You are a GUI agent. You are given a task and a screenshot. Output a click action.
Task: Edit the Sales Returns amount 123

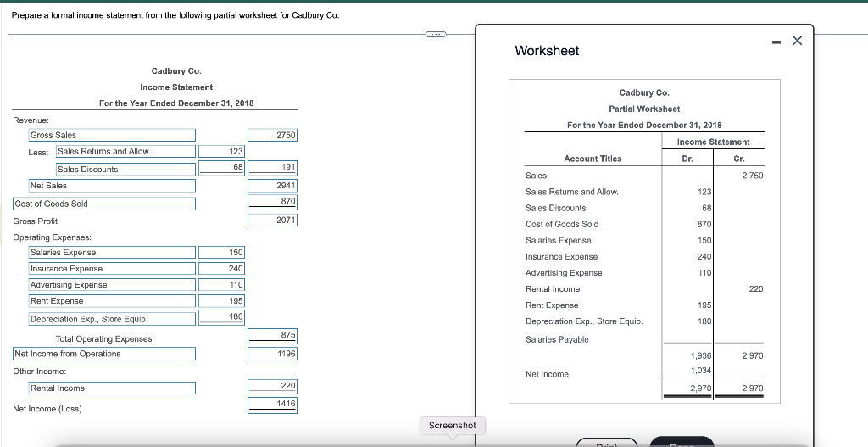[x=221, y=151]
